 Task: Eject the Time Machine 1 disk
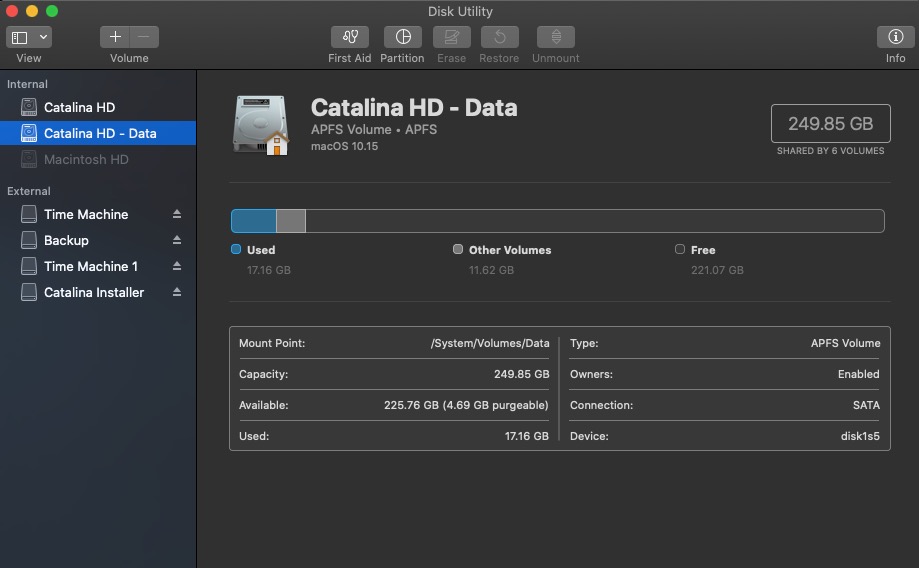(x=177, y=266)
